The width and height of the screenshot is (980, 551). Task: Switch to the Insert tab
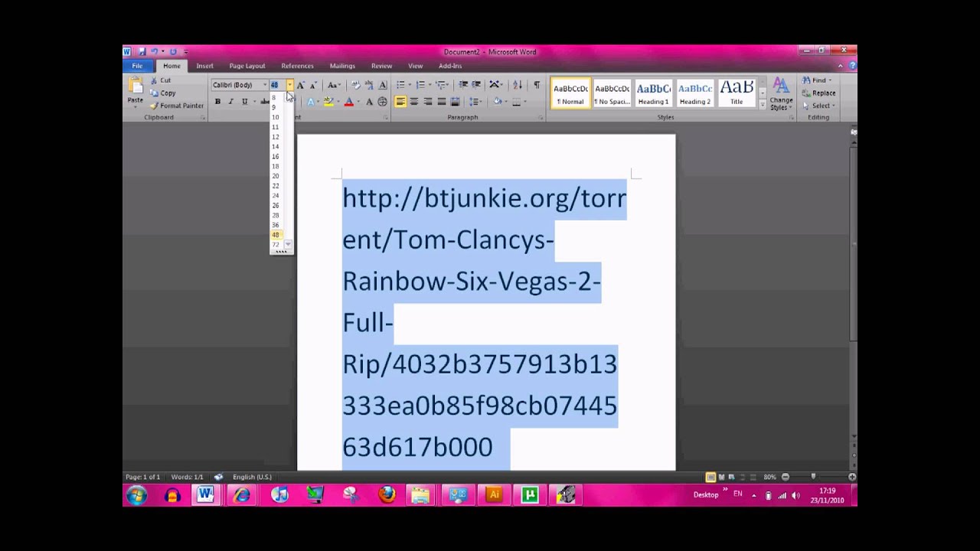(x=204, y=66)
